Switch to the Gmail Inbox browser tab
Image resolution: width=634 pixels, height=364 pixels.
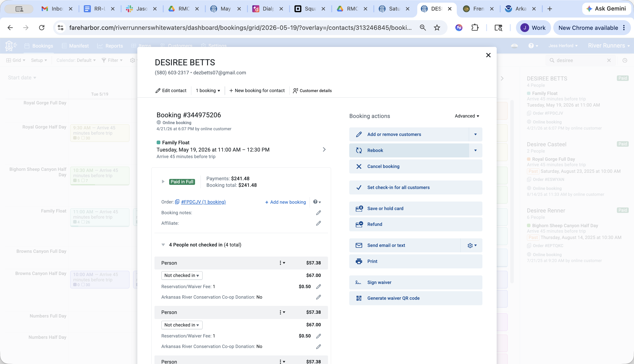(x=57, y=9)
